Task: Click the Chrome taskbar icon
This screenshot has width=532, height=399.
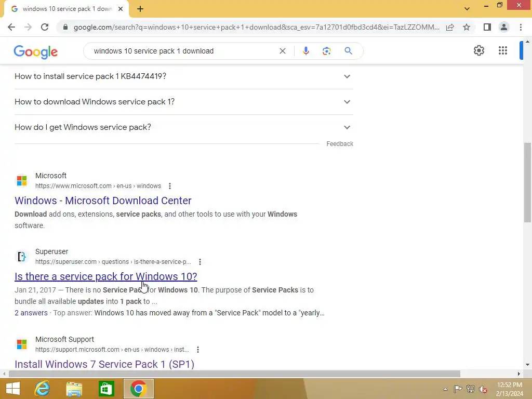Action: point(138,389)
